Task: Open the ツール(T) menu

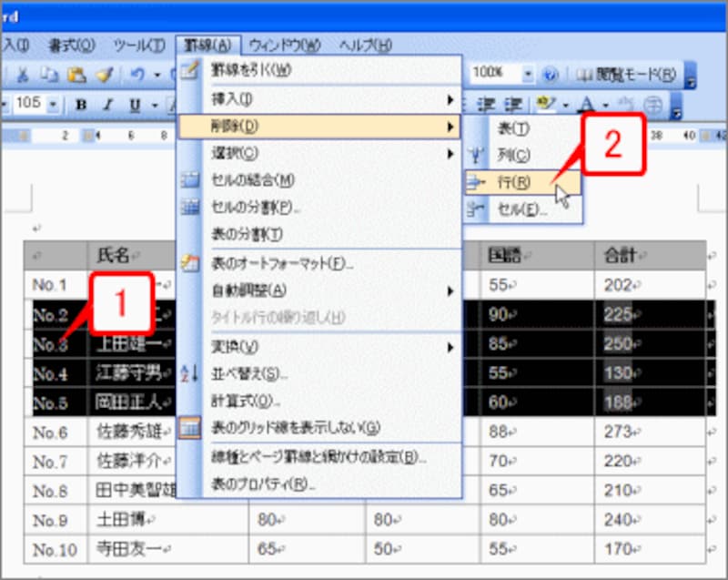Action: (139, 46)
